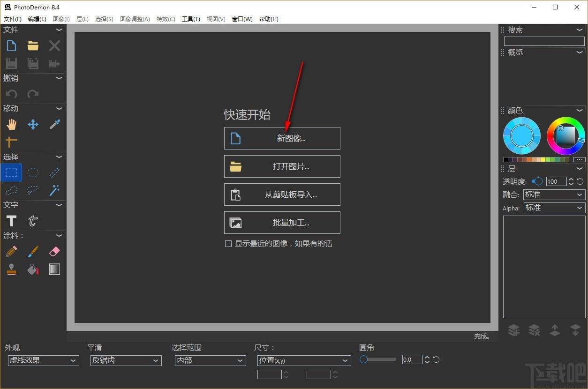This screenshot has width=588, height=389.
Task: Select the Move layer tool
Action: coord(33,124)
